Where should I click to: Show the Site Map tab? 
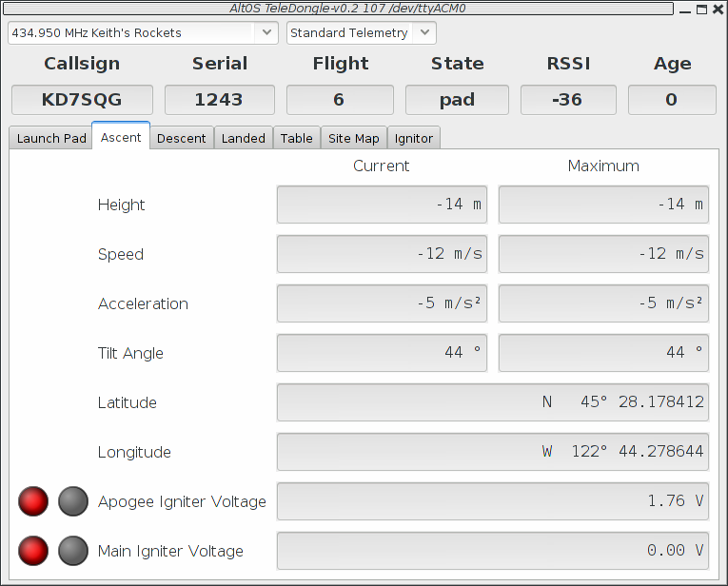click(x=353, y=138)
